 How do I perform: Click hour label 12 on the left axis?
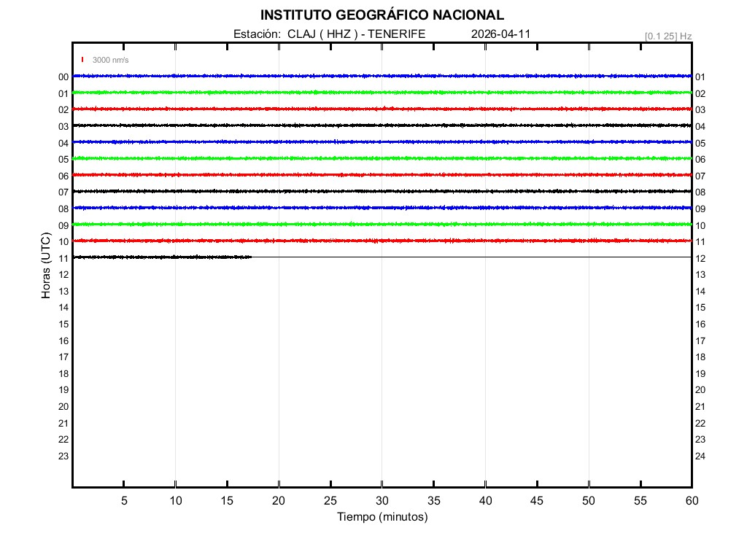63,275
